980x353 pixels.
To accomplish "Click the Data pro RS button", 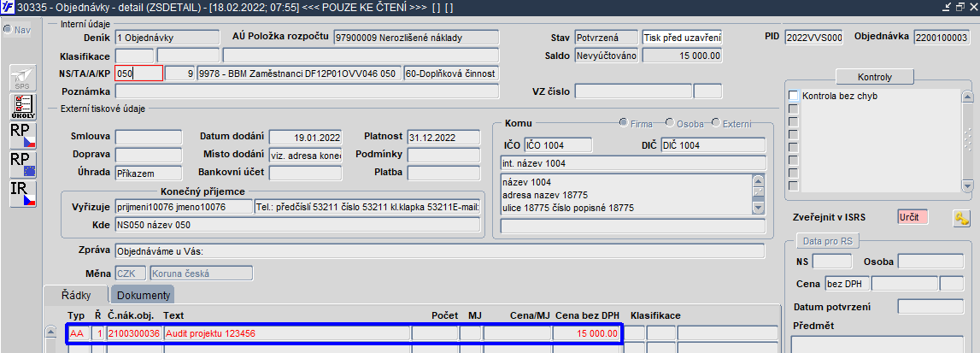I will [x=829, y=241].
